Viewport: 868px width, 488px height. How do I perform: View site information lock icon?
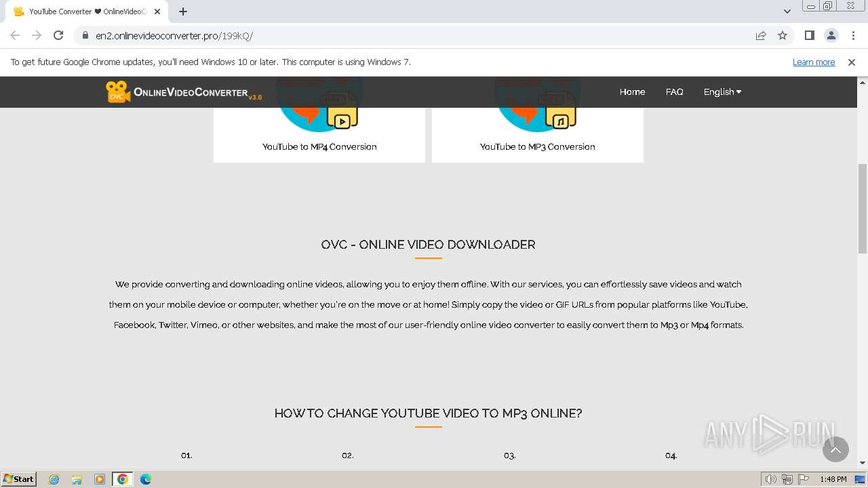pyautogui.click(x=85, y=35)
